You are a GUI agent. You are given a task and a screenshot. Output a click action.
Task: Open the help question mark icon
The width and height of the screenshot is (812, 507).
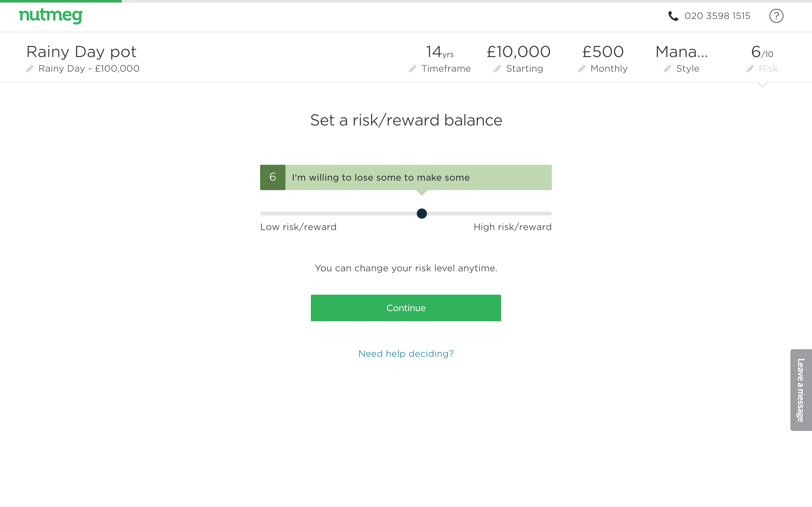coord(776,16)
